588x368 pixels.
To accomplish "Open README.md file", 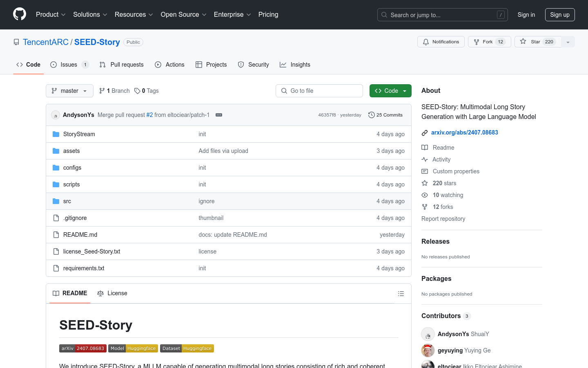I will (x=80, y=235).
